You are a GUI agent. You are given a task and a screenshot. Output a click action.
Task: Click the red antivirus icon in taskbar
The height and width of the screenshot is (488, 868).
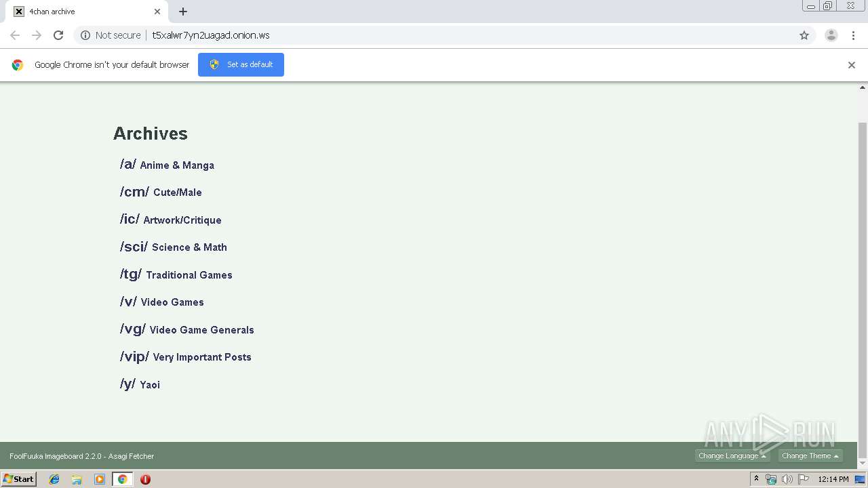click(x=145, y=479)
